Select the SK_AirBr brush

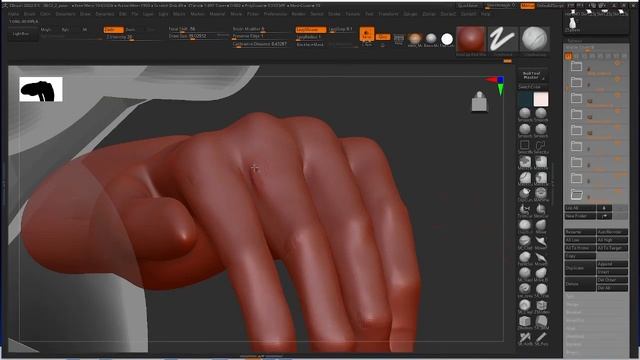pos(525,338)
